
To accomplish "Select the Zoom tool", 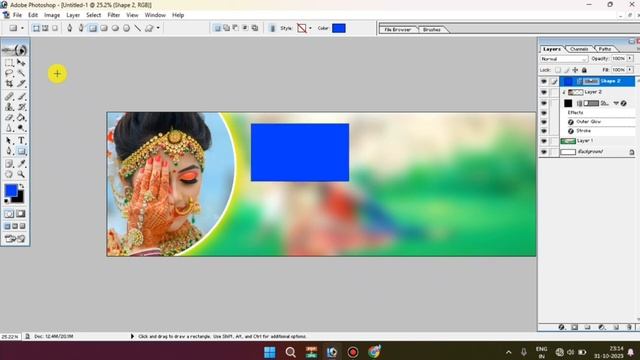I will pos(21,175).
